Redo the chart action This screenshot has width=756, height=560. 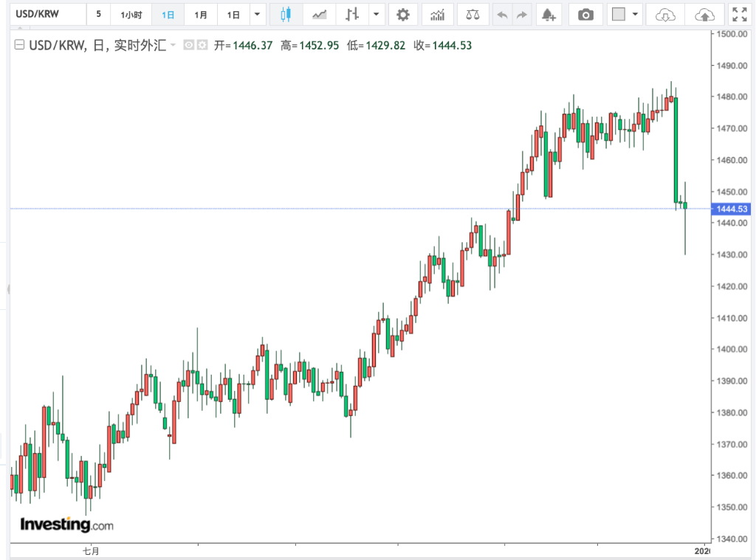[522, 14]
